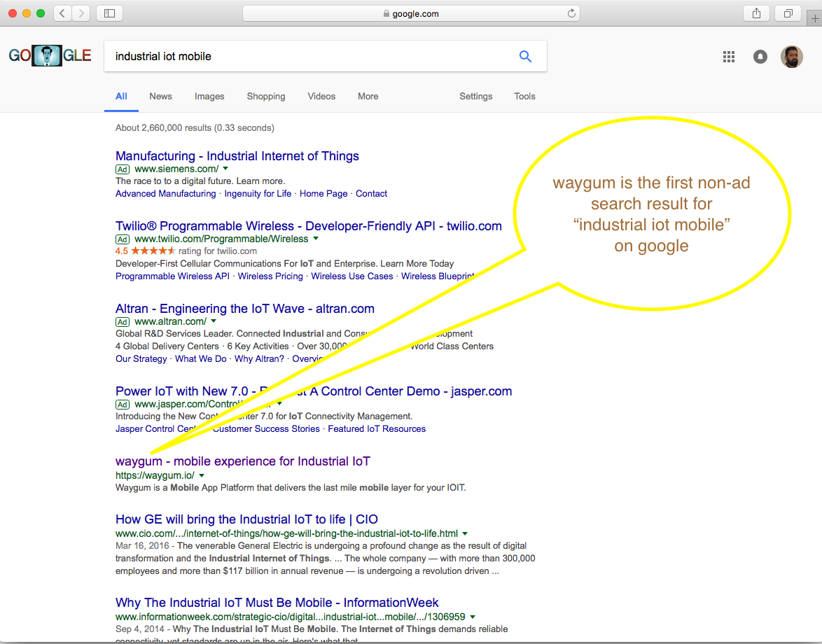Open the Google apps grid icon

(729, 57)
